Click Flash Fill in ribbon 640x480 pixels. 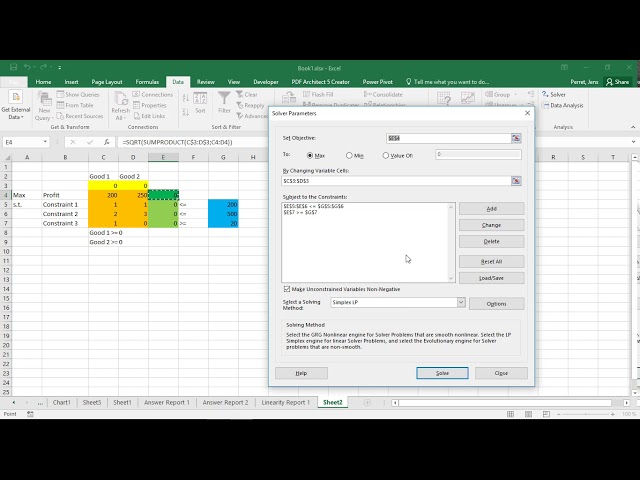[x=318, y=94]
